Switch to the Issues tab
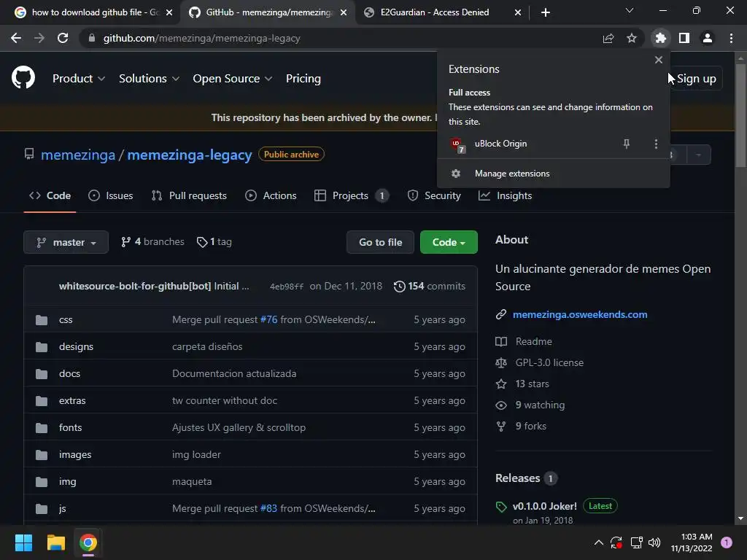The height and width of the screenshot is (560, 747). coord(111,195)
